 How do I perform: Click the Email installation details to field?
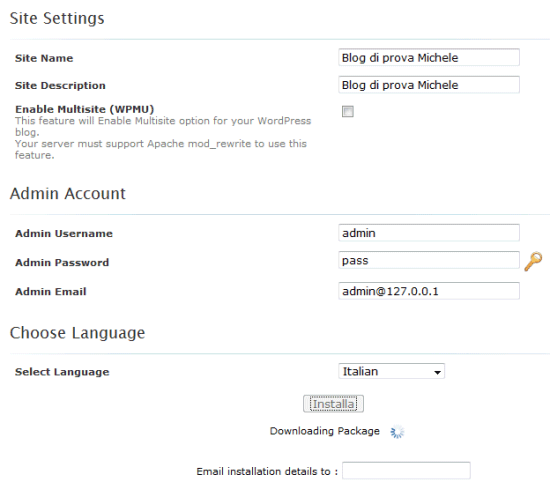(x=406, y=471)
